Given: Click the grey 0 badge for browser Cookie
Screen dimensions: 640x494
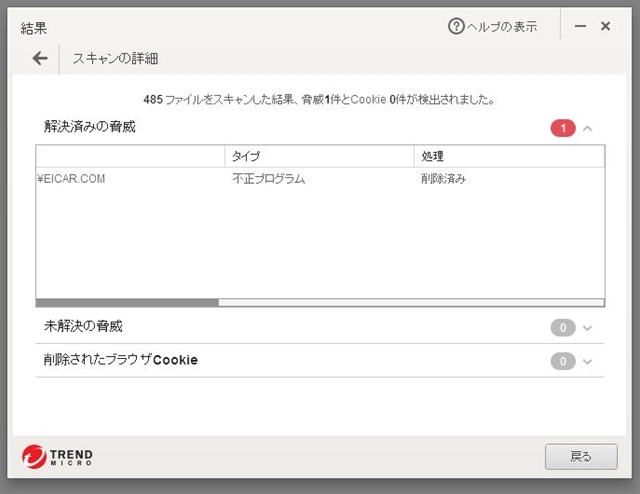Looking at the screenshot, I should coord(563,361).
